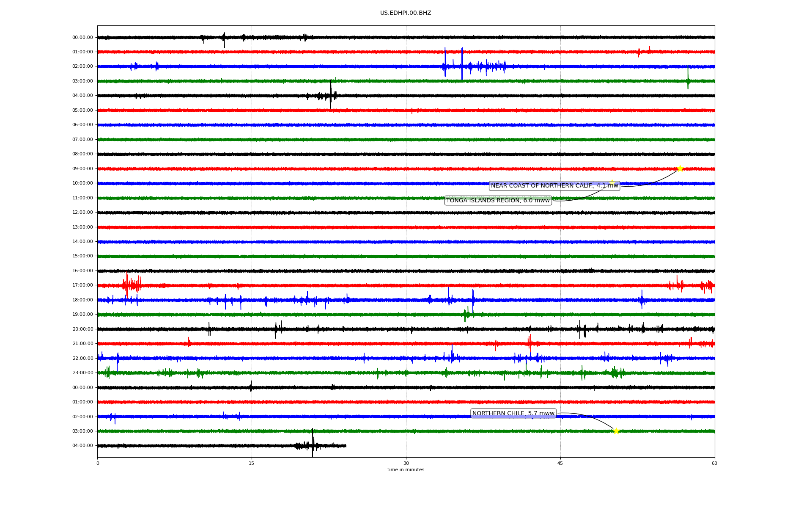
Task: Click the 12:00:00 time label
Action: tap(82, 213)
